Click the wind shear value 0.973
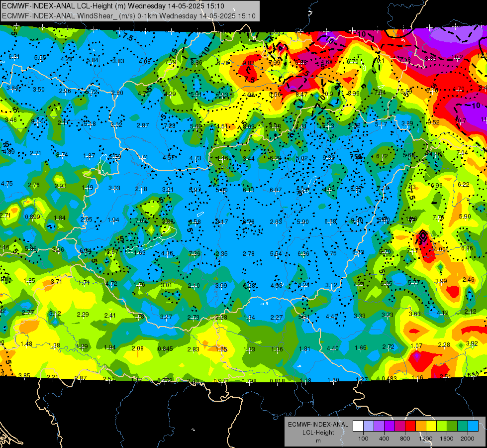 pyautogui.click(x=221, y=380)
